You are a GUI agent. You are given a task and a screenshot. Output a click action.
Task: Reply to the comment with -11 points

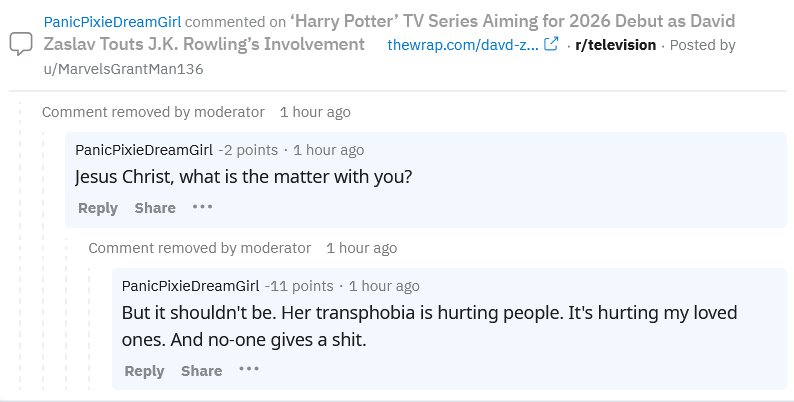[144, 370]
